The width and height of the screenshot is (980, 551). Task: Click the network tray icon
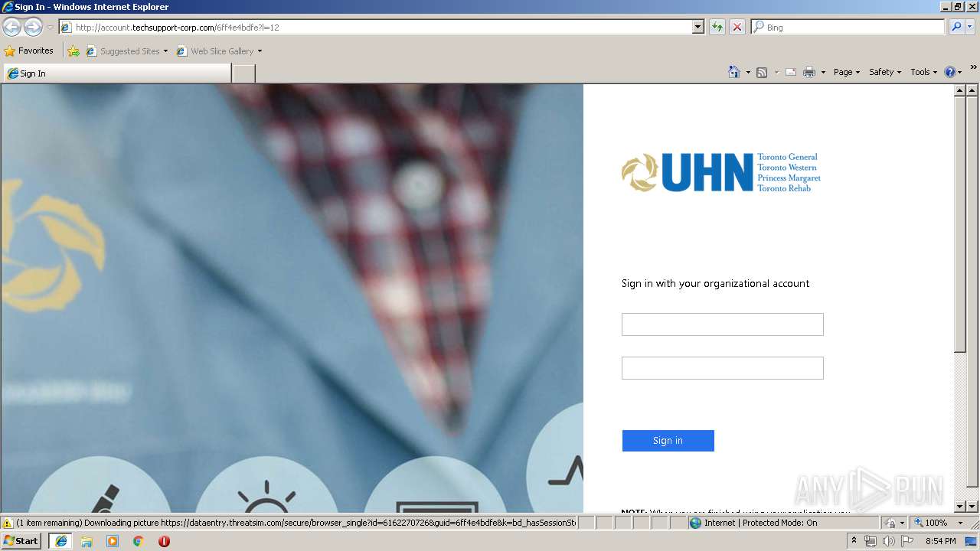(x=871, y=541)
